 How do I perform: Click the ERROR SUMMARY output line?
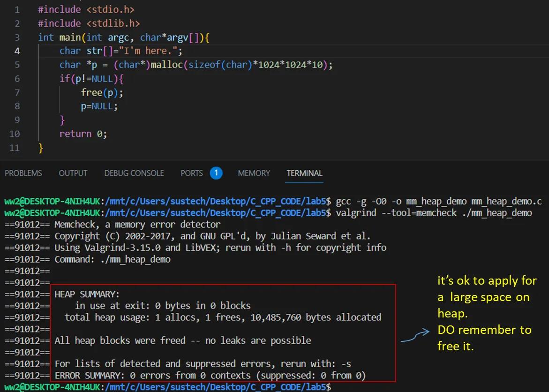(210, 375)
